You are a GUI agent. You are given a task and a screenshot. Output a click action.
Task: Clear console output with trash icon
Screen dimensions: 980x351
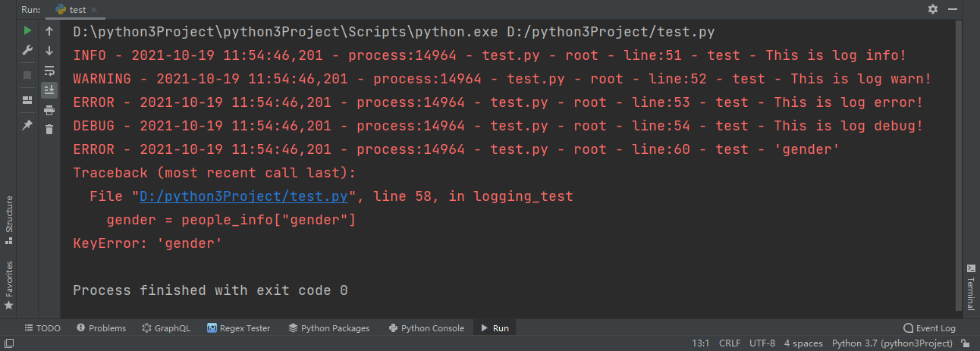tap(49, 130)
